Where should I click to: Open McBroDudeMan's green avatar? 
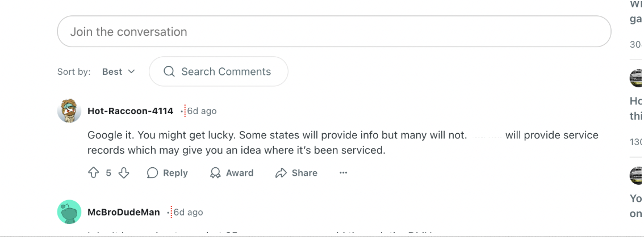click(69, 212)
